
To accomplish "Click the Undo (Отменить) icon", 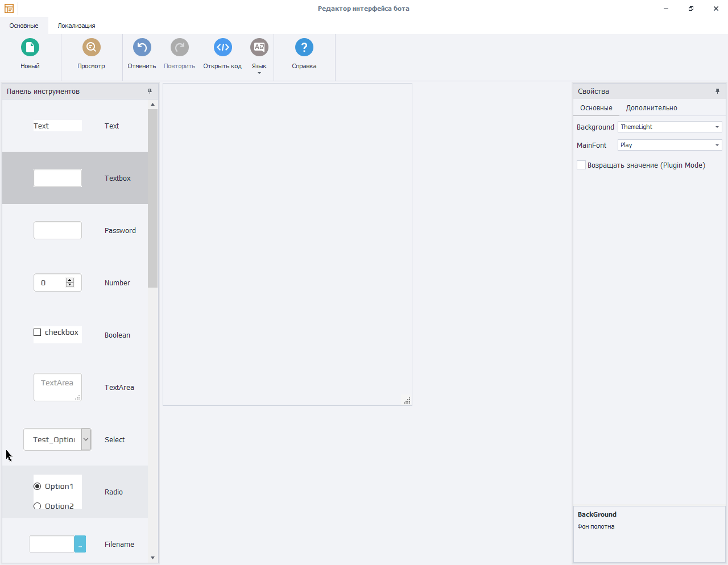I will (x=142, y=48).
